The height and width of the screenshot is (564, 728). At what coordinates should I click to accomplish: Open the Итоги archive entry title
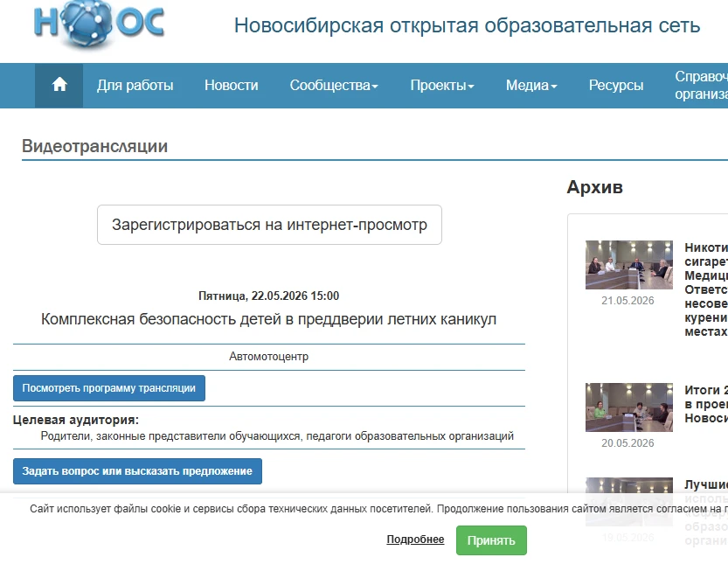tap(706, 404)
